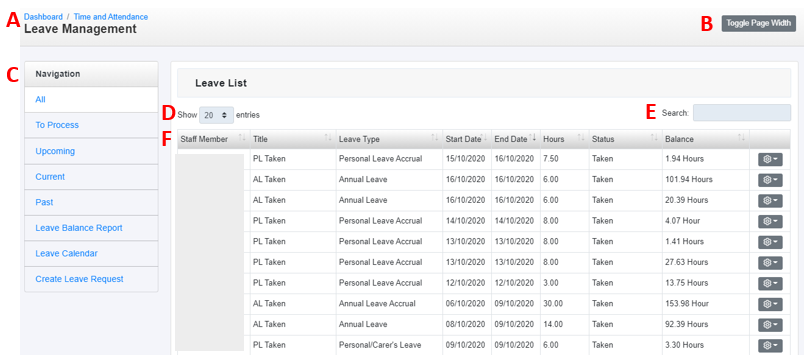810x363 pixels.
Task: Open the gear action menu for the 101.94 Hours row
Action: (x=770, y=180)
